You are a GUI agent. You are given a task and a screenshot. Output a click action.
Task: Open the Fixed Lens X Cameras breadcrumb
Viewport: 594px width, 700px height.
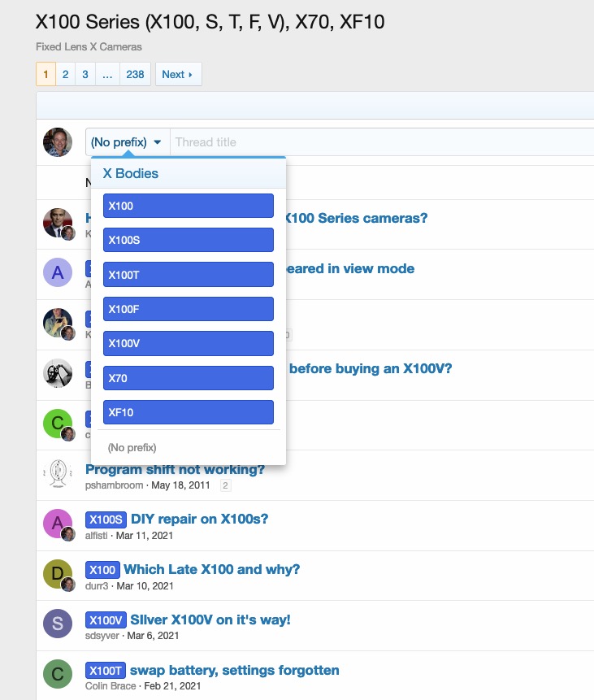point(89,47)
